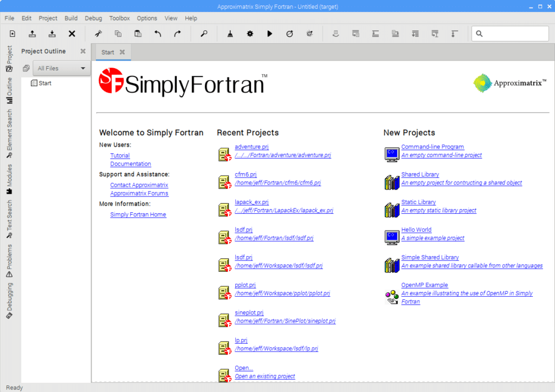Open the View menu
555x392 pixels.
pos(171,18)
